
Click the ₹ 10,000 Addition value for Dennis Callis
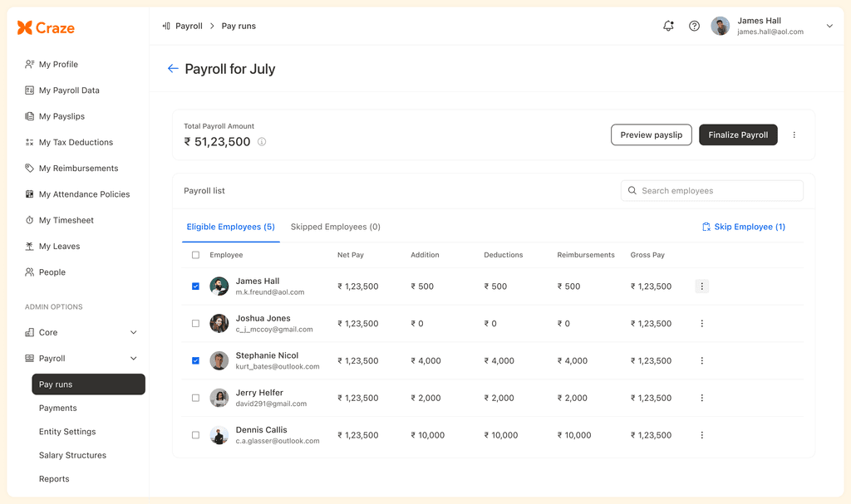pyautogui.click(x=428, y=435)
